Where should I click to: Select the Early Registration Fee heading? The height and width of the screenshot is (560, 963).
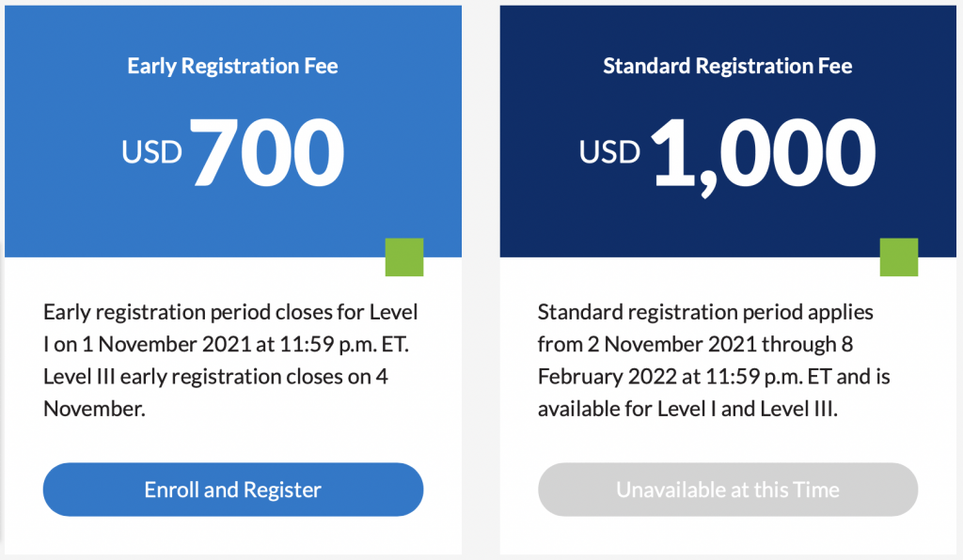pyautogui.click(x=232, y=66)
